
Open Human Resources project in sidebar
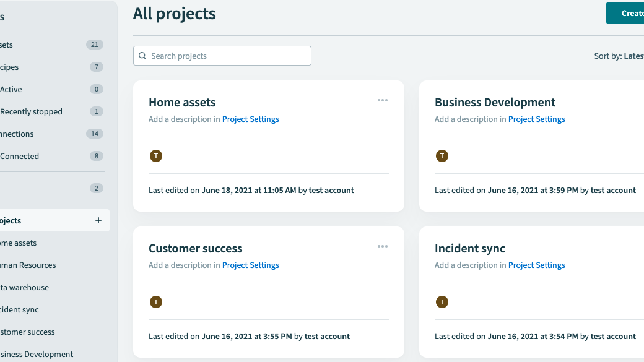click(x=28, y=265)
